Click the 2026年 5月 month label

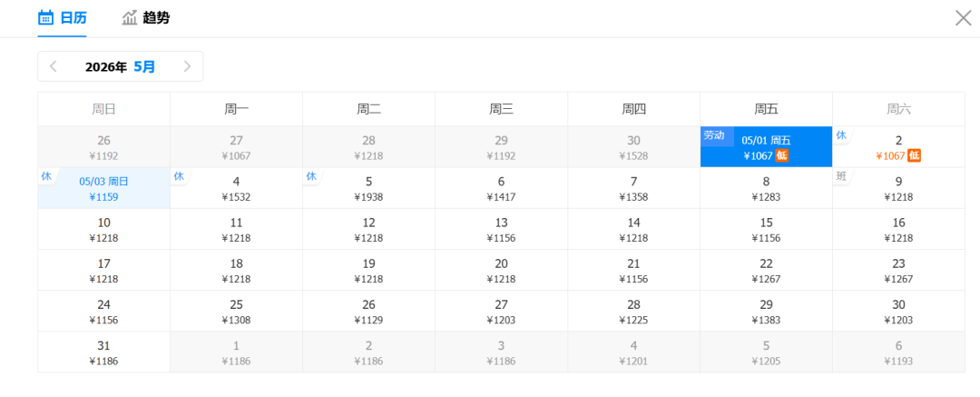(120, 66)
